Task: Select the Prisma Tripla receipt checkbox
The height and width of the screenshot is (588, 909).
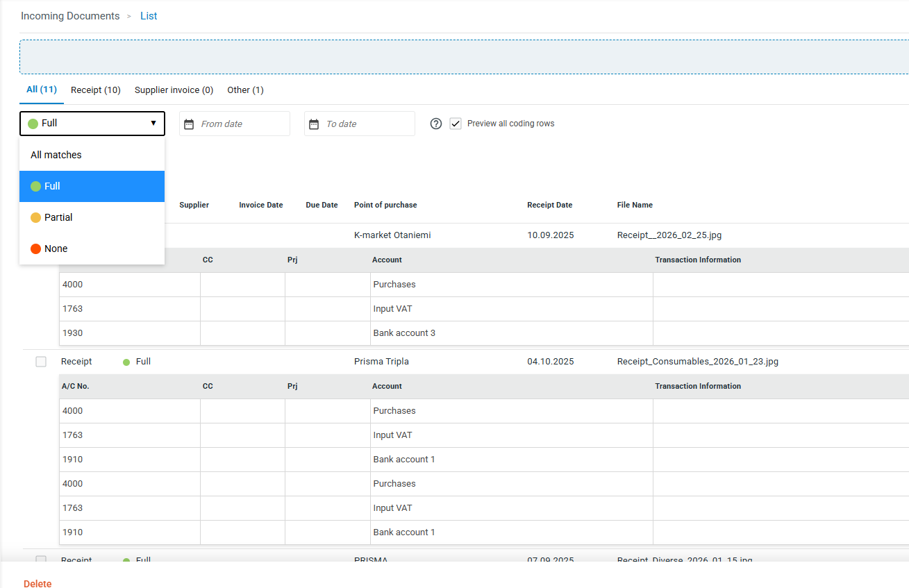Action: click(41, 362)
